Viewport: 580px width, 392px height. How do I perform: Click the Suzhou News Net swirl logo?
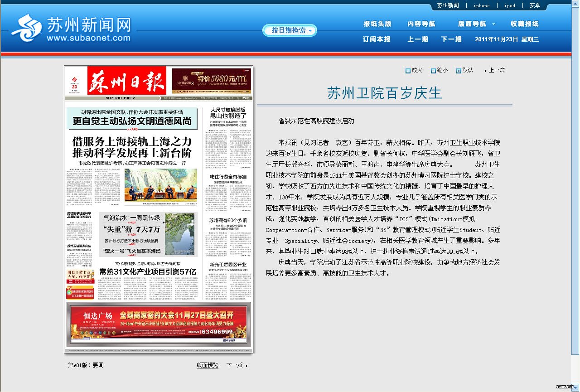26,28
